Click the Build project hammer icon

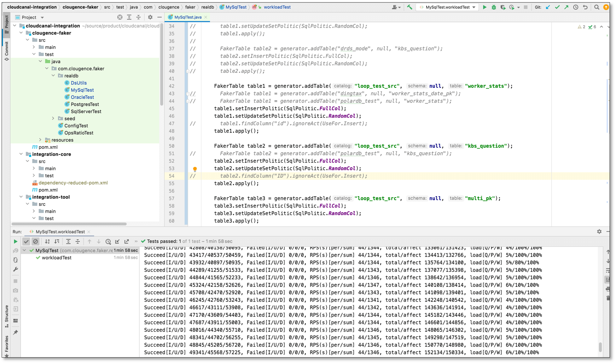[x=410, y=7]
